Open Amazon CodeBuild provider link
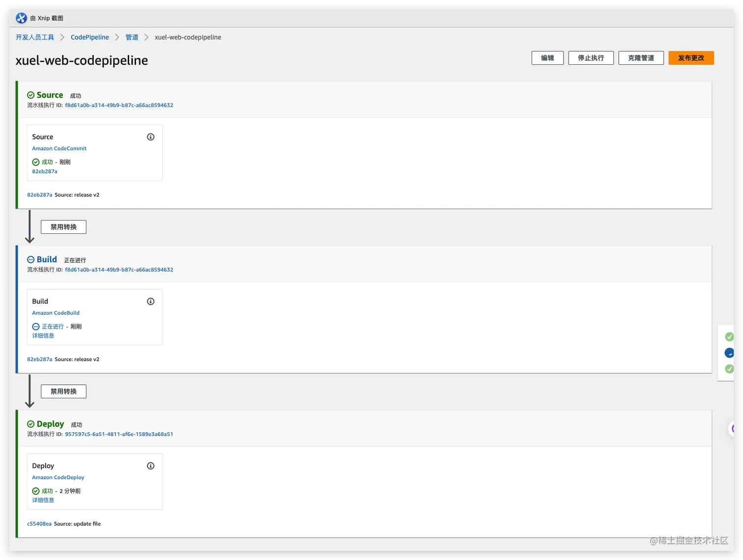The width and height of the screenshot is (743, 560). coord(56,313)
